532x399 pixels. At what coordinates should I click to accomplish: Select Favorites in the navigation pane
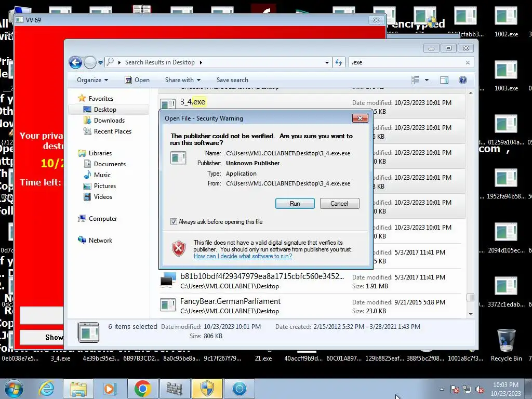[101, 98]
